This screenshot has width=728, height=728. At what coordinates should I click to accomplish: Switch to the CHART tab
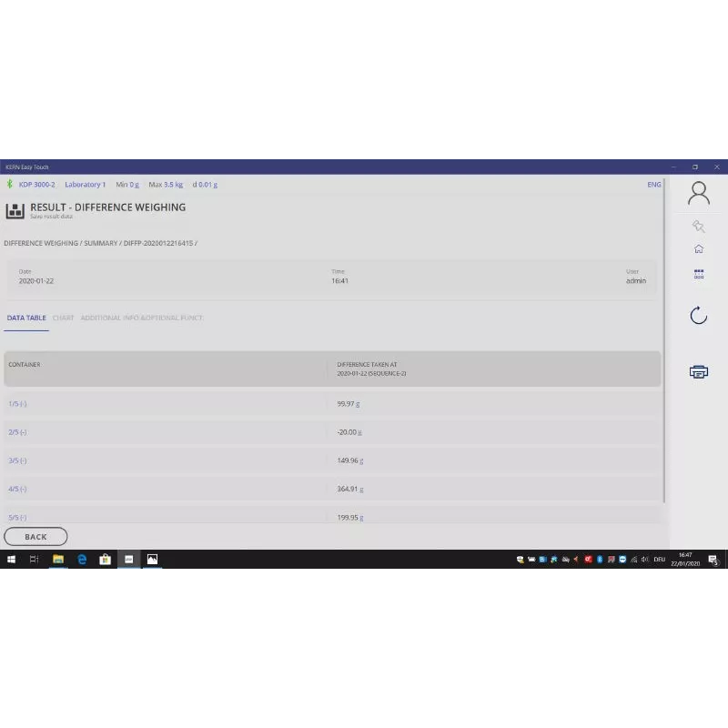point(63,318)
